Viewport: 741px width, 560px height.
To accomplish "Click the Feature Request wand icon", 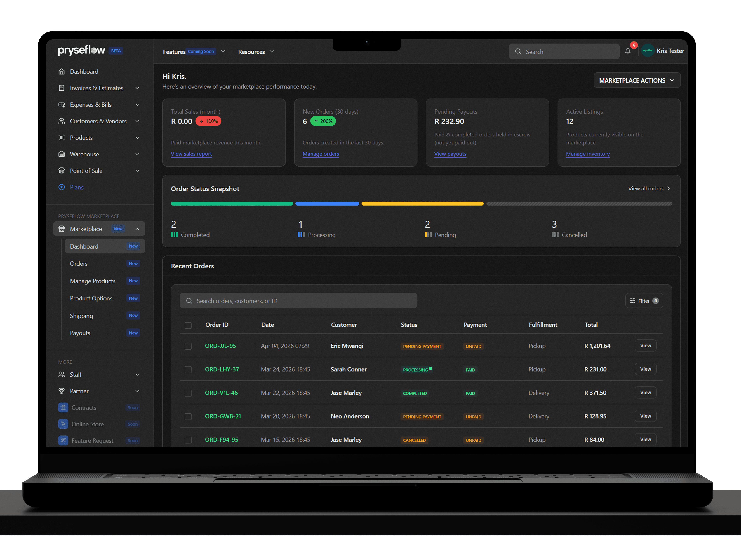I will click(63, 440).
